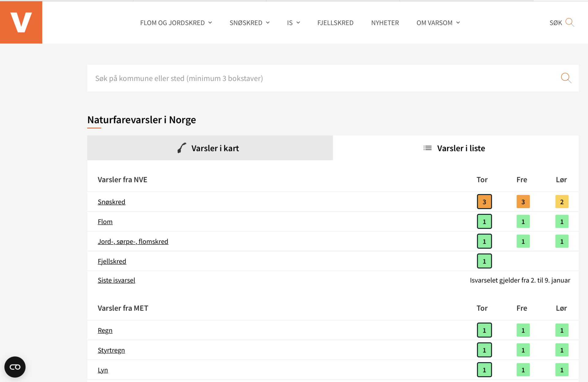Viewport: 588px width, 382px height.
Task: Open the Siste isvarsel link
Action: point(116,280)
